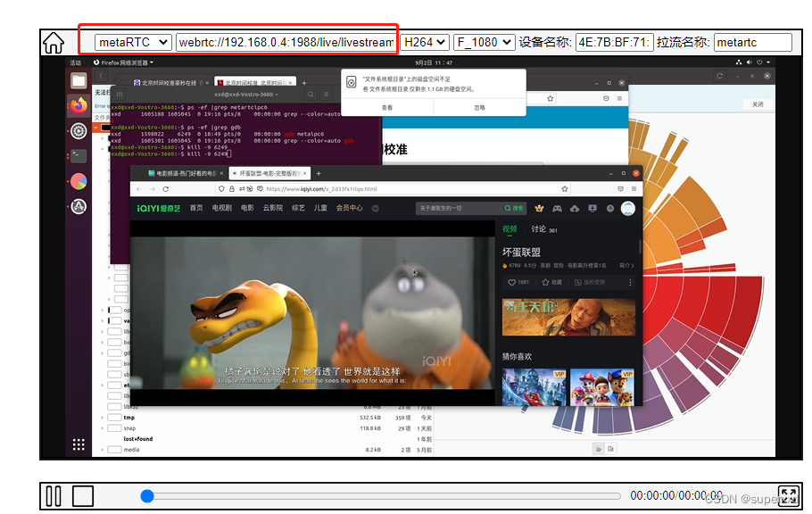Open 电视剧 on the iQIYI navigation
The width and height of the screenshot is (812, 514).
pyautogui.click(x=221, y=208)
